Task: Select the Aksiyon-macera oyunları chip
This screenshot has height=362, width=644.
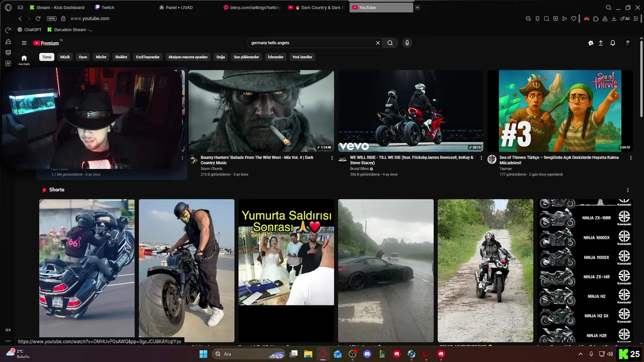Action: (x=188, y=57)
